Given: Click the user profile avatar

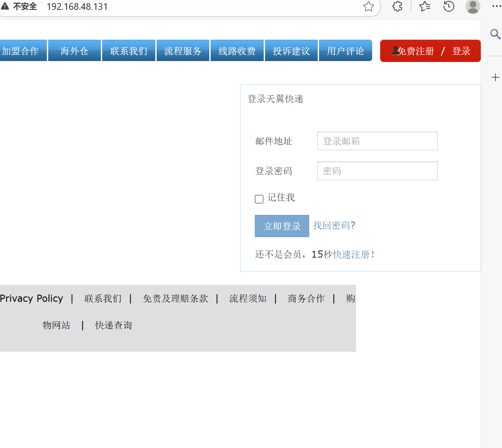Looking at the screenshot, I should 473,6.
